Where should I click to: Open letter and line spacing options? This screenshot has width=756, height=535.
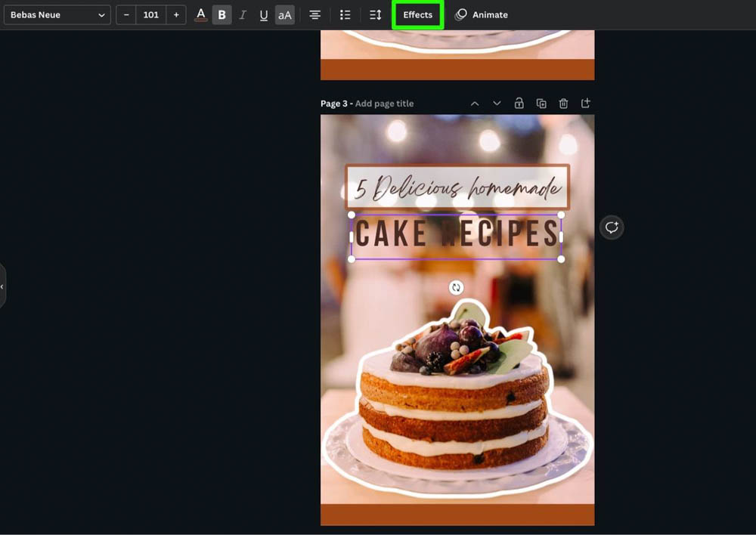coord(376,15)
